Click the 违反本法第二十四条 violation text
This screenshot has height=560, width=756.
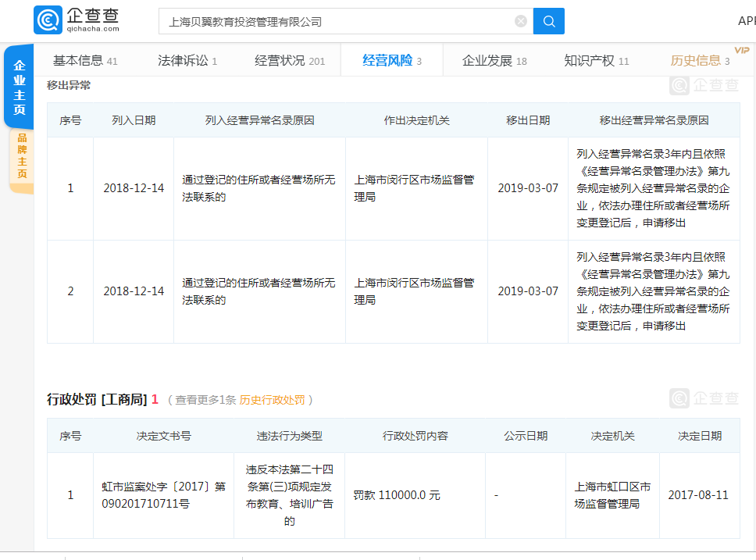(289, 495)
